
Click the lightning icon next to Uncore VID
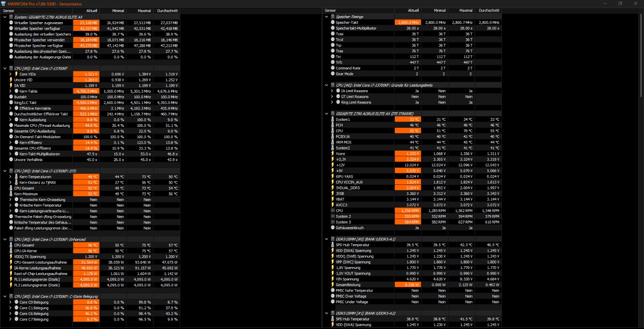[x=11, y=80]
